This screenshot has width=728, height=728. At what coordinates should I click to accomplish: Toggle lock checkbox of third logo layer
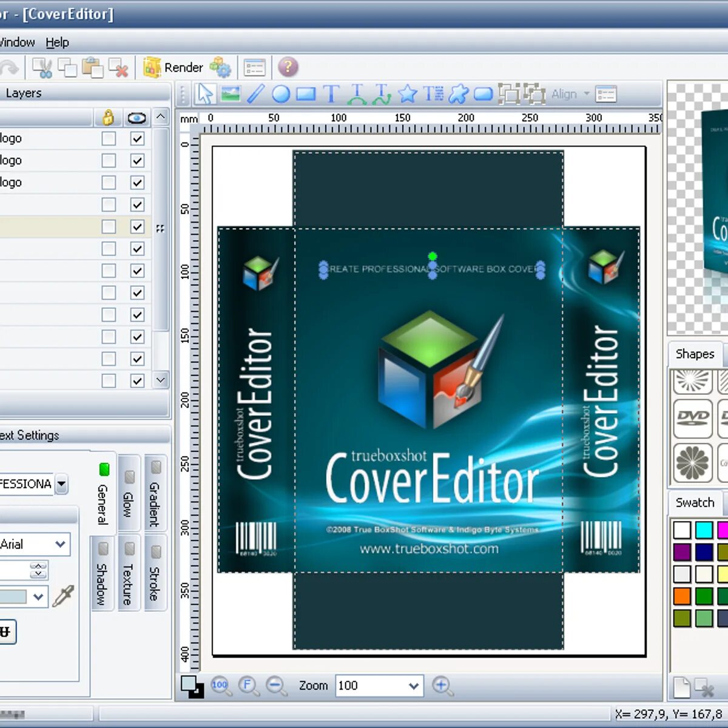(109, 183)
